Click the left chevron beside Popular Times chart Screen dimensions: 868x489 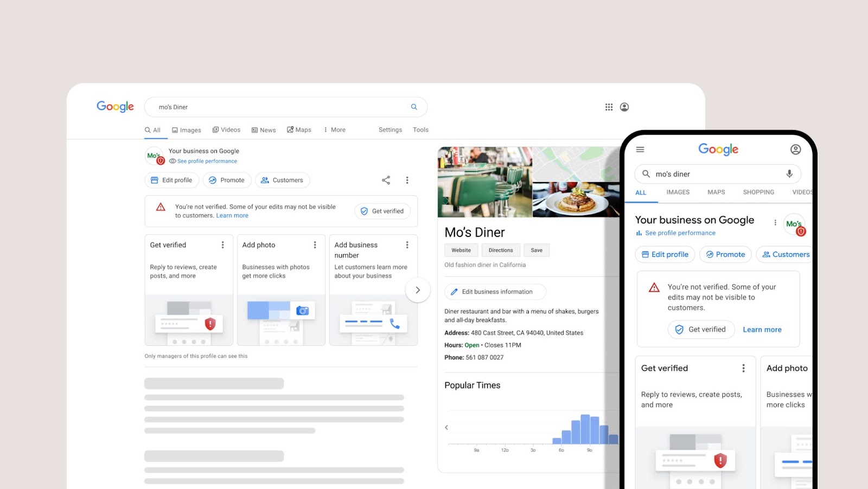click(x=446, y=427)
